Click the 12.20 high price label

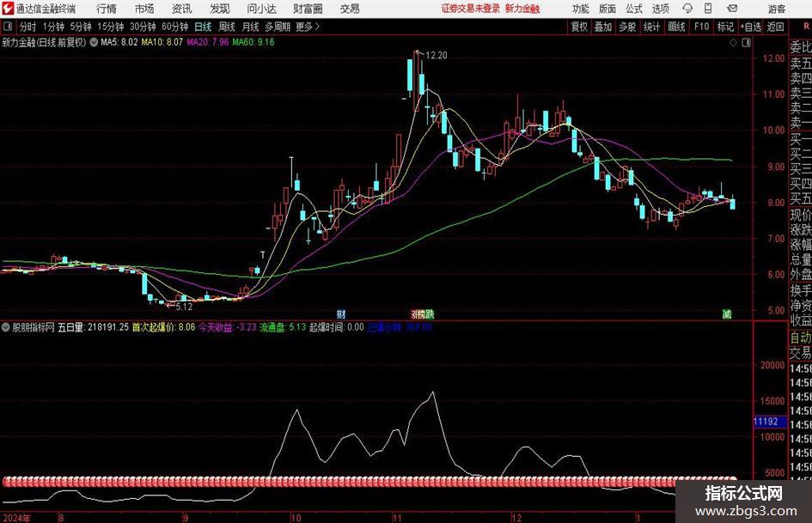[x=436, y=56]
